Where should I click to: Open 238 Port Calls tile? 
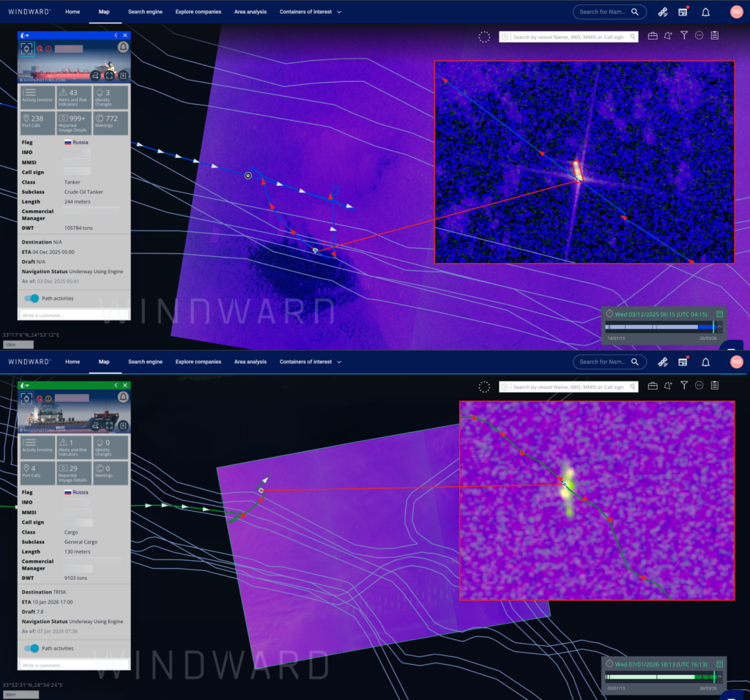tap(38, 123)
